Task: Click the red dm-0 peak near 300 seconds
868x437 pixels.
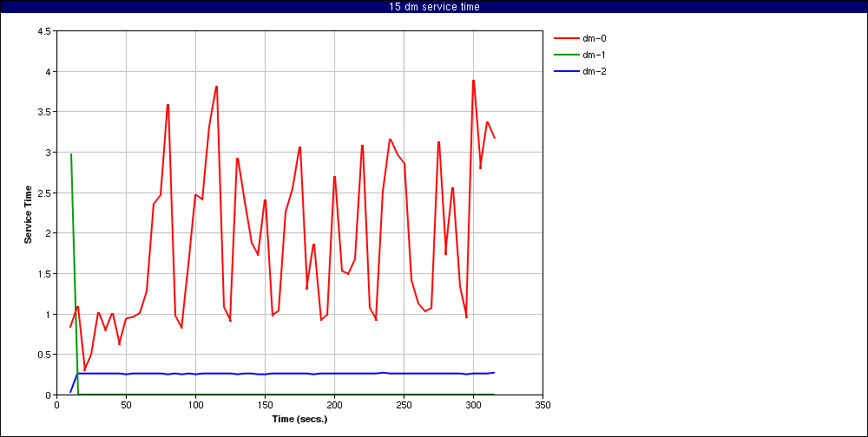Action: point(473,81)
